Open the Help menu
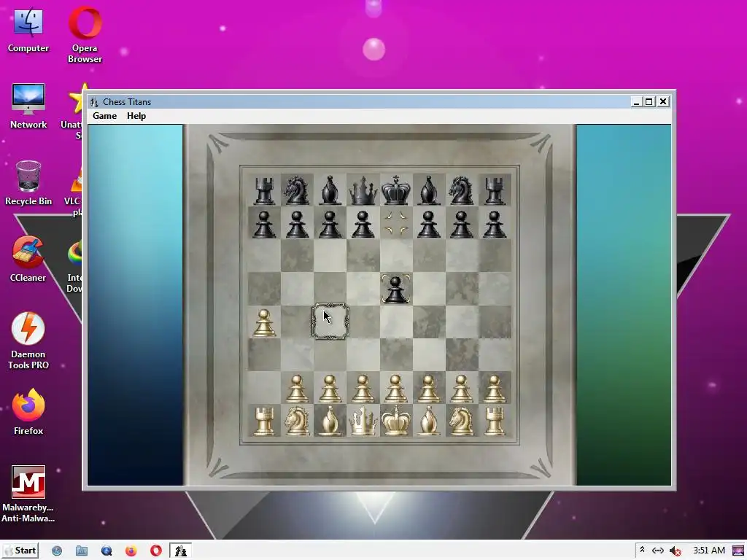 136,116
